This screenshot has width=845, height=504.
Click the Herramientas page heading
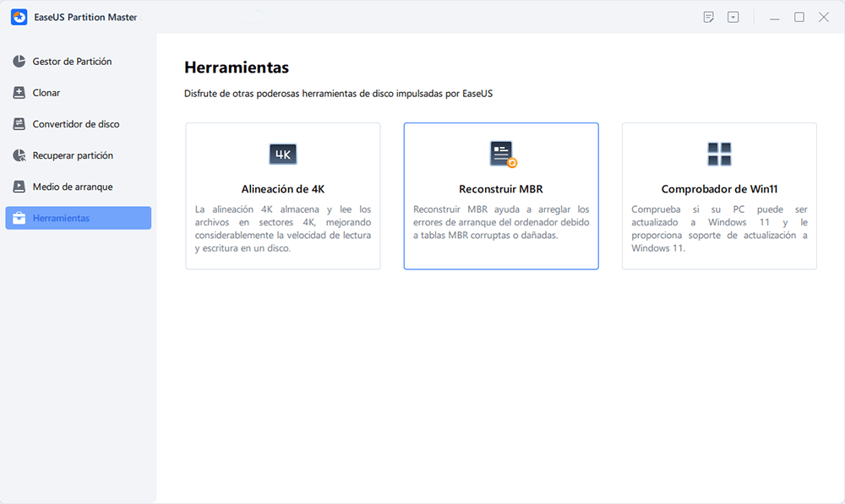(237, 68)
